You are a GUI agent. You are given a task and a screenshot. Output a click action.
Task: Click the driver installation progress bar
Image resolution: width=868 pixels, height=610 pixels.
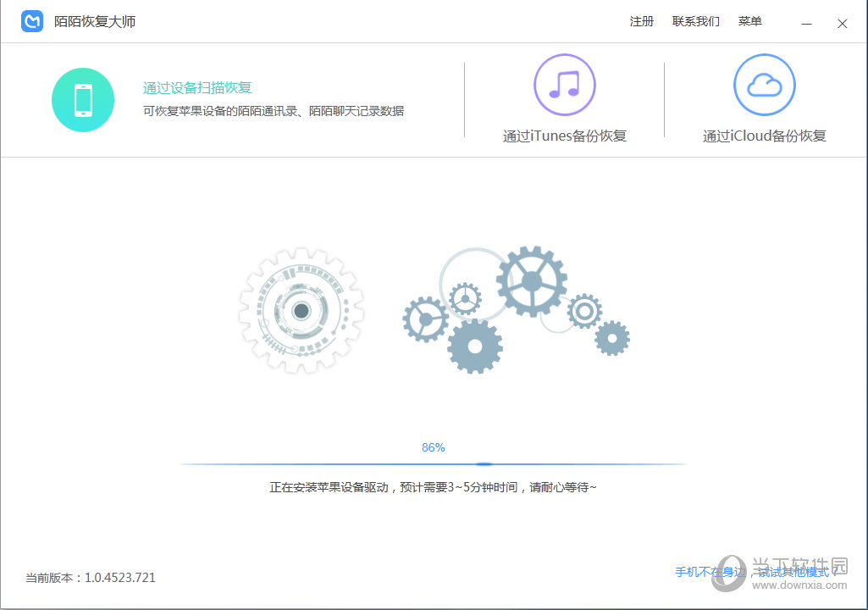[x=434, y=463]
